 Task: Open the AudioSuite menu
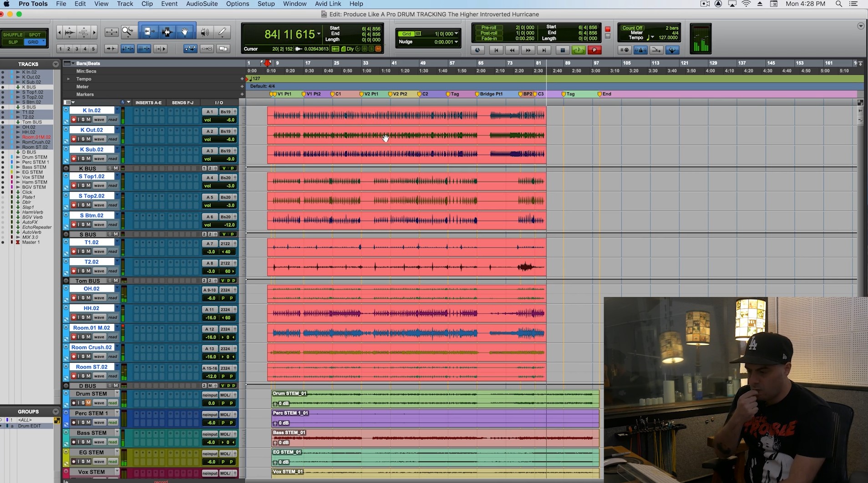pos(202,4)
